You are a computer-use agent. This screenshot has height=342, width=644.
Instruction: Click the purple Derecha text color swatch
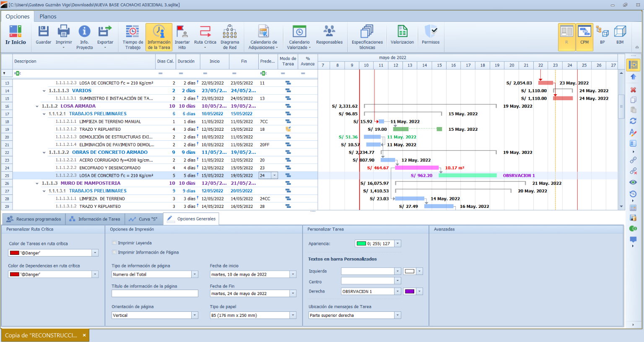coord(410,291)
